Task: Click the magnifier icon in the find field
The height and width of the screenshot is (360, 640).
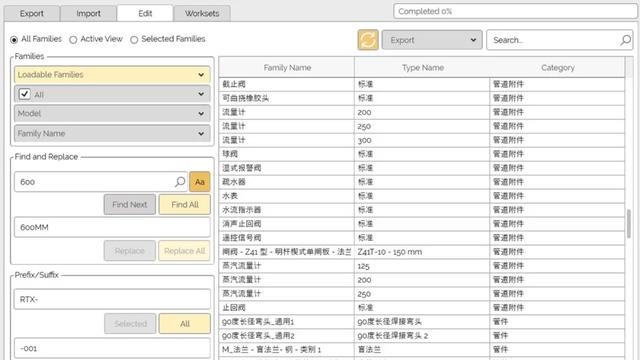Action: [x=180, y=182]
